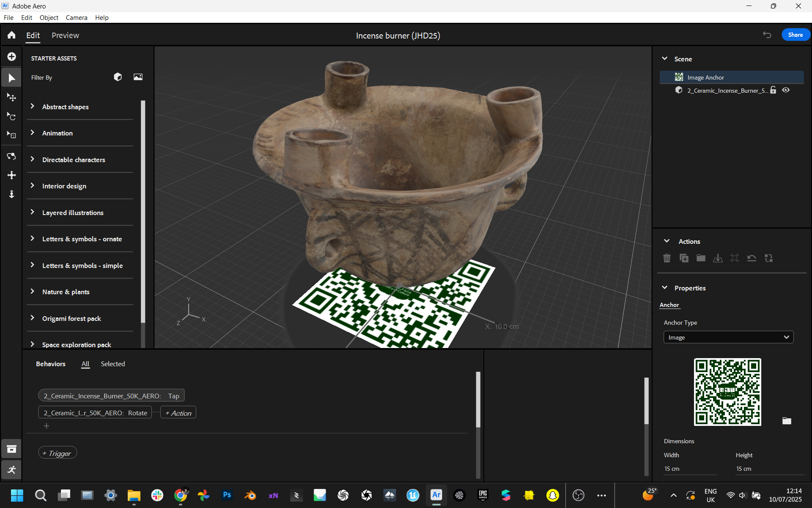Select the orbit camera tool
This screenshot has height=508, width=812.
[11, 156]
